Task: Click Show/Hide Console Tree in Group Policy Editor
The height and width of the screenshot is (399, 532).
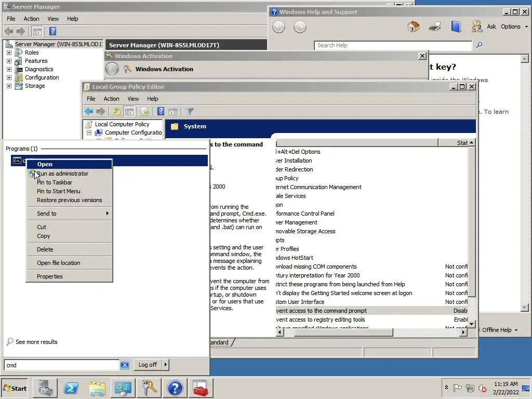Action: pos(129,111)
